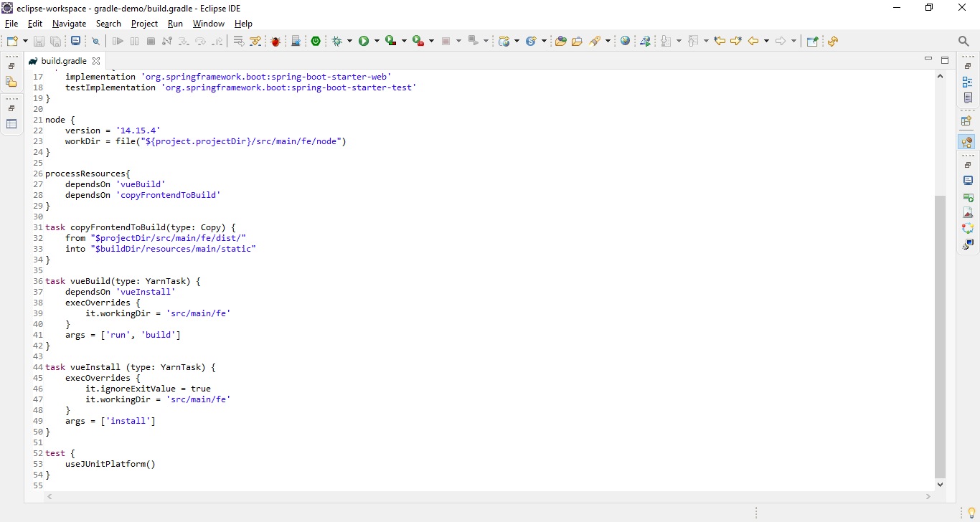Expand the Back history dropdown arrow
This screenshot has width=980, height=522.
[x=766, y=41]
